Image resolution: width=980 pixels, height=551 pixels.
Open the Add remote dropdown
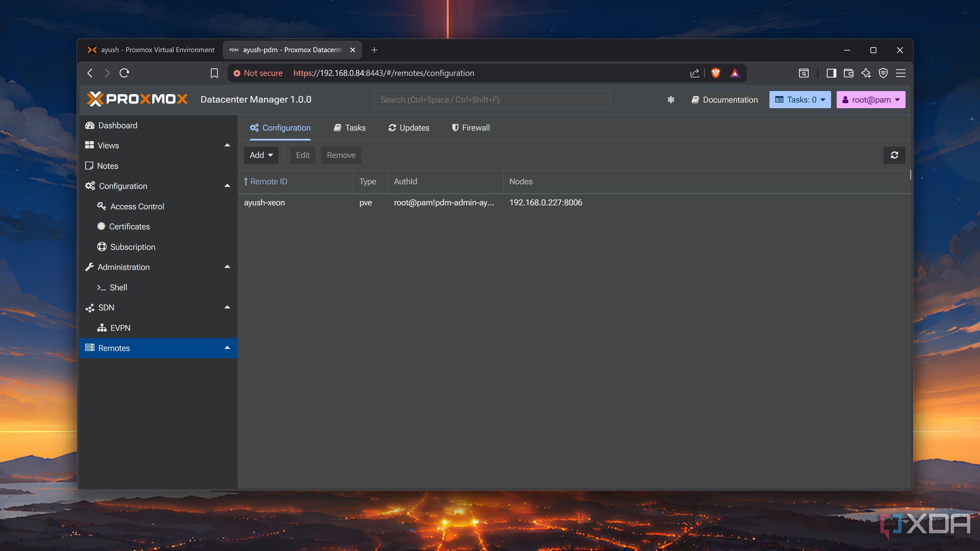(x=261, y=155)
